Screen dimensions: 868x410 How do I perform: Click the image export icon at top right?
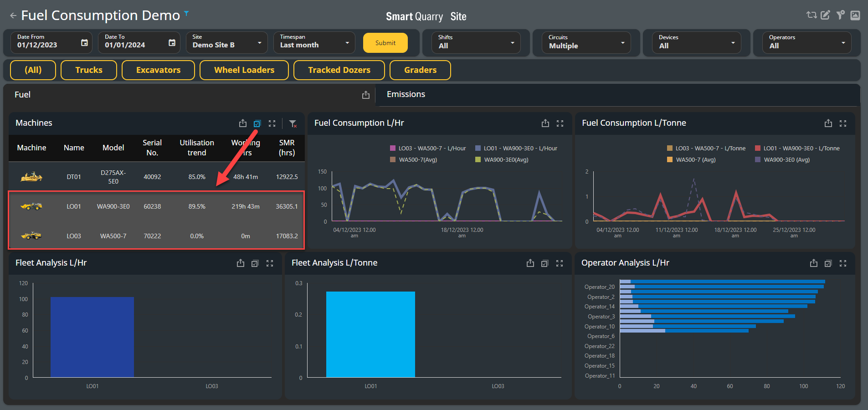pos(855,15)
